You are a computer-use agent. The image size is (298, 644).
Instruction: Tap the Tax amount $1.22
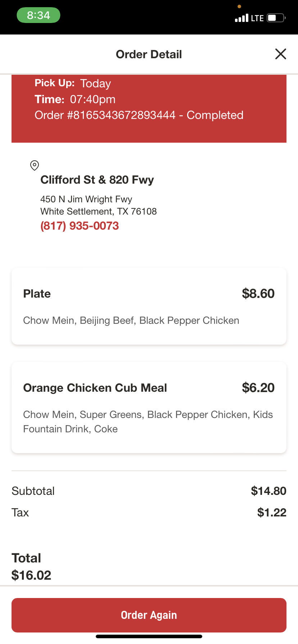(272, 512)
